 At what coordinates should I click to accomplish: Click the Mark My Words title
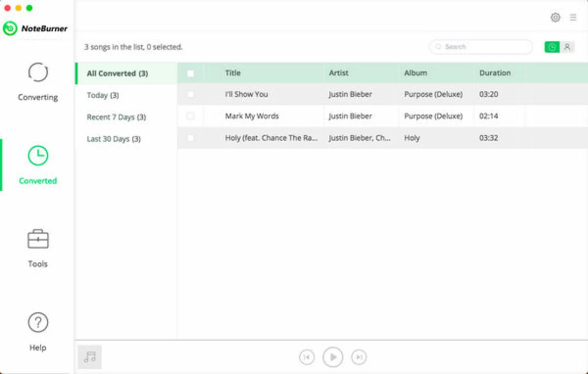252,116
